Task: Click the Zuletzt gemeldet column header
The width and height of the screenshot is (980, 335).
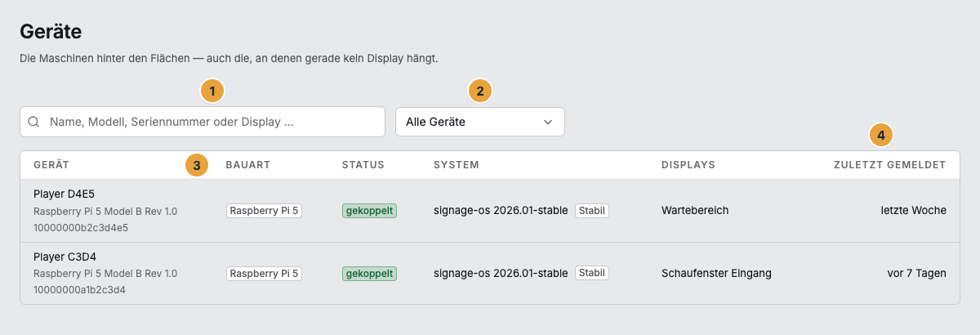Action: (890, 165)
